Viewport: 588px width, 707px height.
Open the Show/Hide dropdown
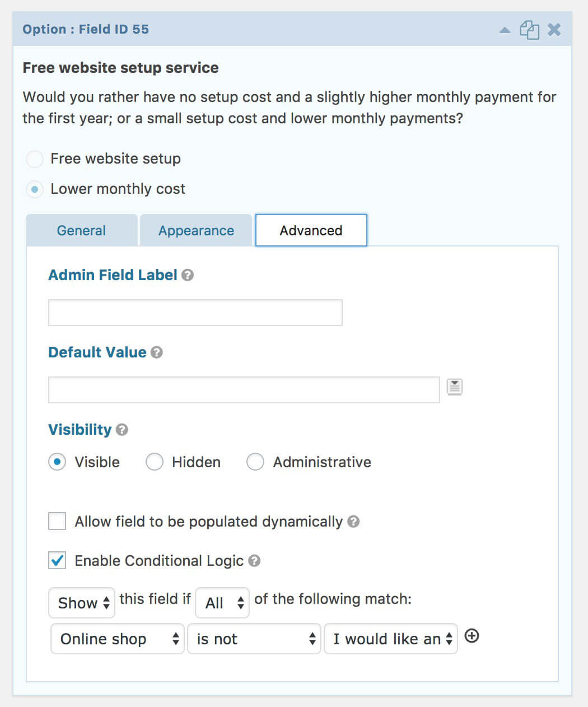[82, 603]
